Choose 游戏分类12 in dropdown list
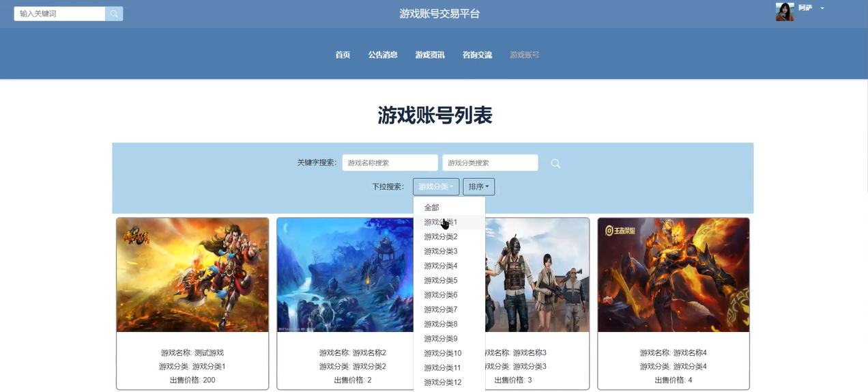 449,382
